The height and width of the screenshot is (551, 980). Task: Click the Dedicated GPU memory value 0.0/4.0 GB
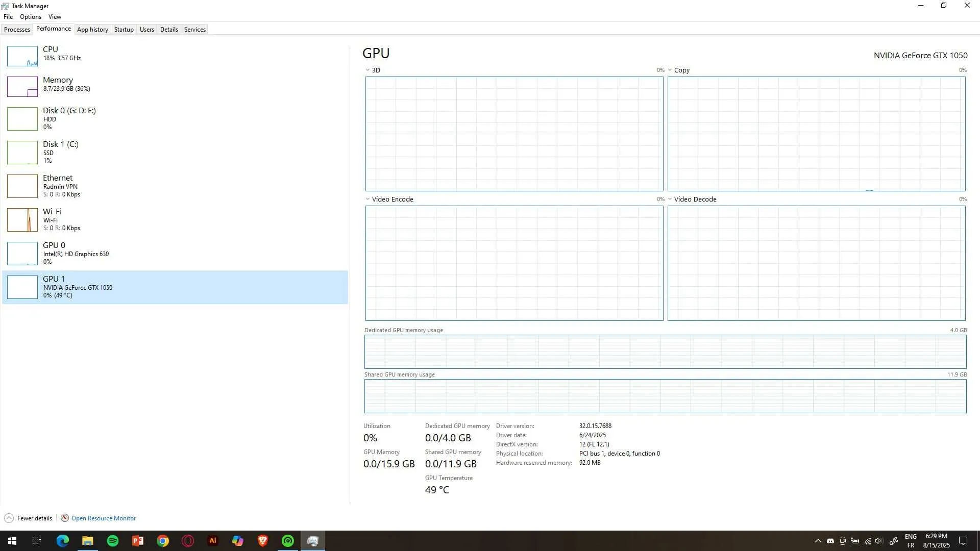click(448, 438)
